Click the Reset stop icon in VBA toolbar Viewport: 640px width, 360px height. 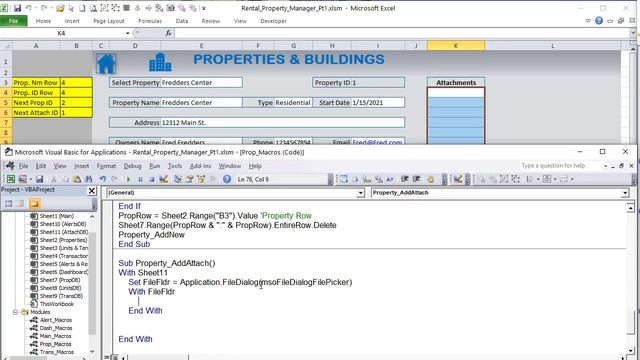coord(151,179)
